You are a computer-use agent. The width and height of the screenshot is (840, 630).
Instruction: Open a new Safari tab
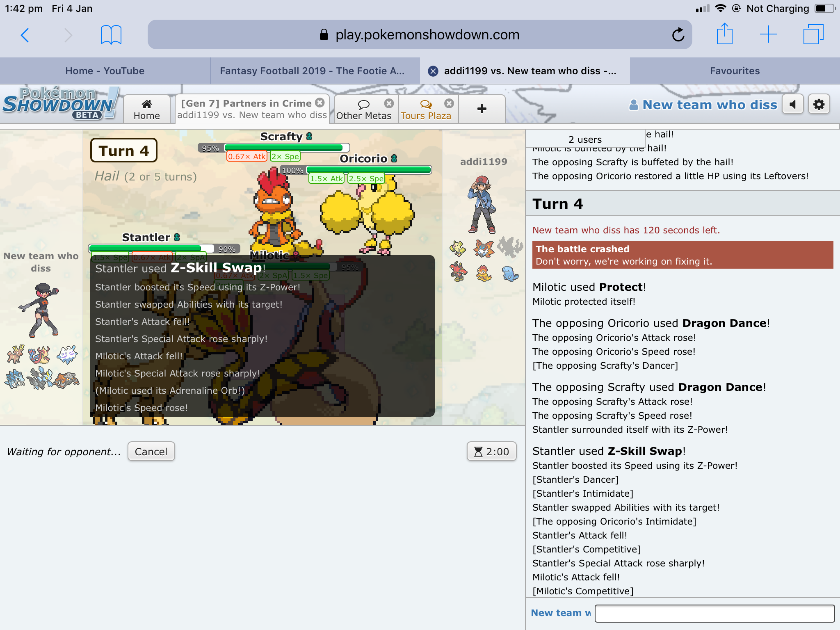point(768,34)
